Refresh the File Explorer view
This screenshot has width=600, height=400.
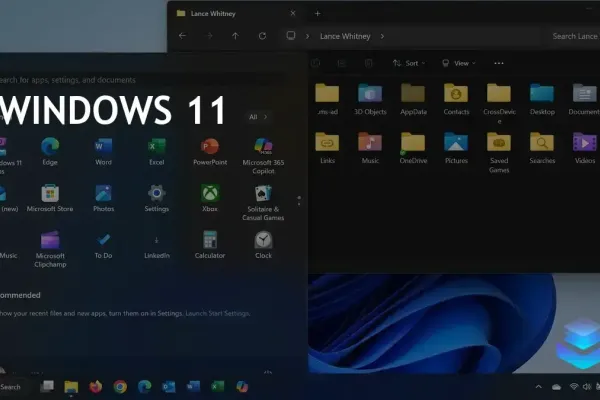click(x=262, y=36)
